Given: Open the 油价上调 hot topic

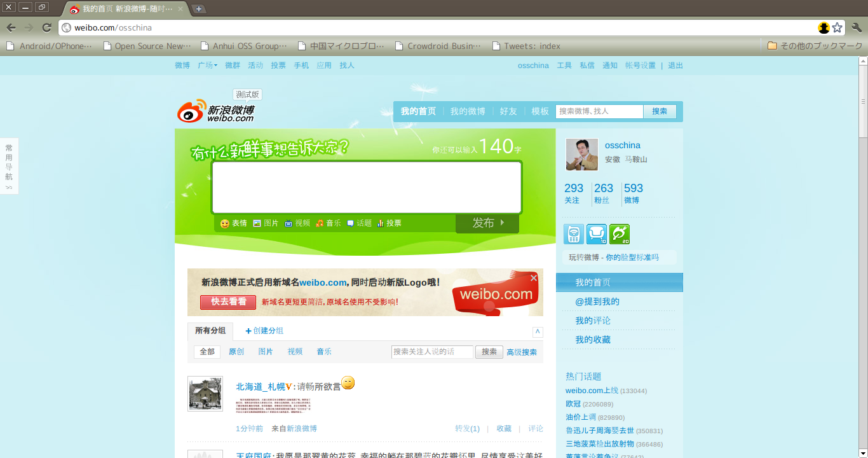Looking at the screenshot, I should tap(581, 417).
